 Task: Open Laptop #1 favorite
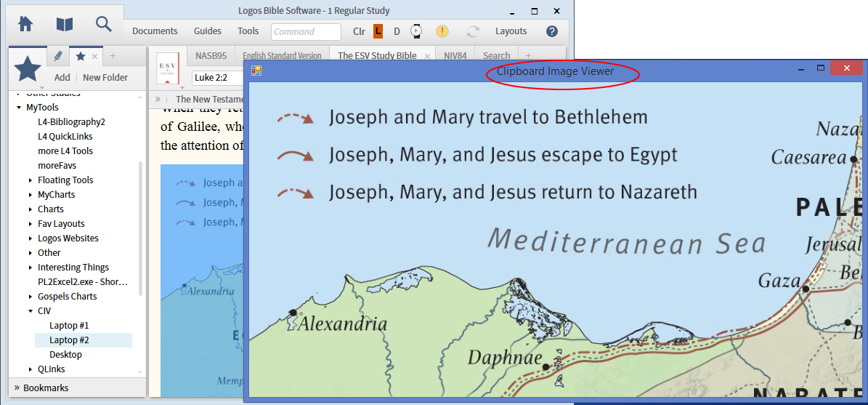69,325
